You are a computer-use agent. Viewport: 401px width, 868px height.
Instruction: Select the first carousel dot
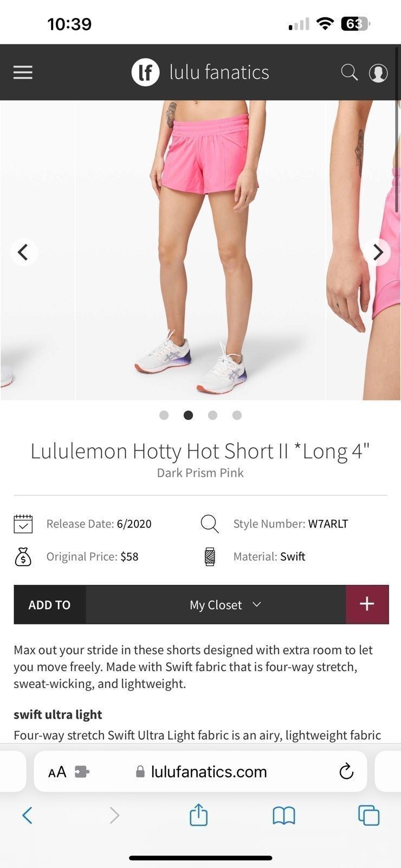(164, 415)
